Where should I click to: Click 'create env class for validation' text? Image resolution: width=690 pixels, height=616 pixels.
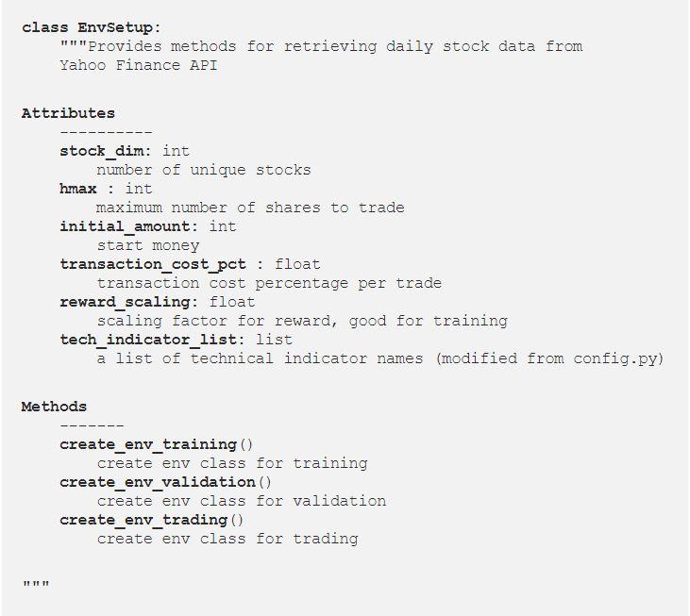point(241,501)
